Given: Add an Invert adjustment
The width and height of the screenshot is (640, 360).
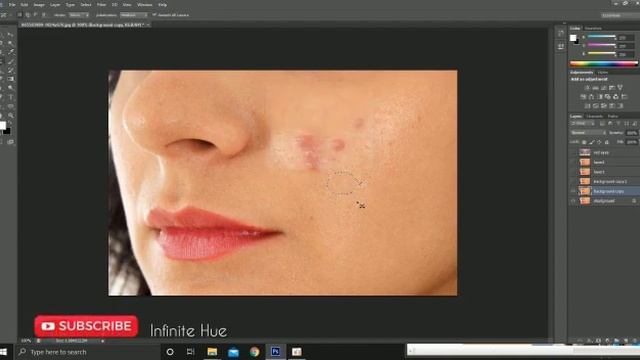Looking at the screenshot, I should click(x=587, y=106).
